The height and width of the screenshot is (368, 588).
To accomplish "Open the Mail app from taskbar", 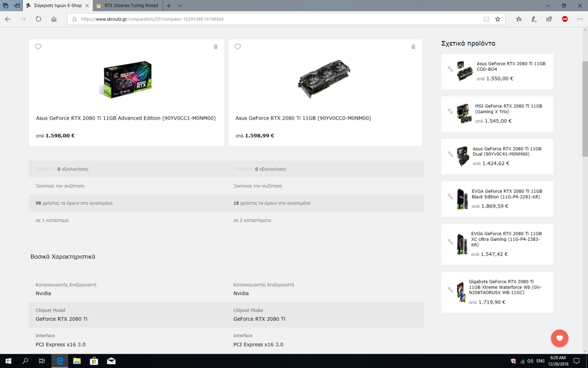I will [111, 361].
